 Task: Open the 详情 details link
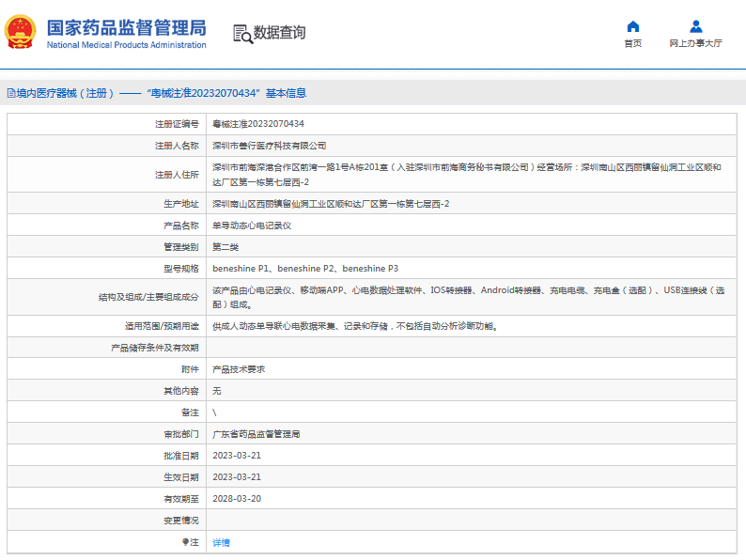(221, 542)
